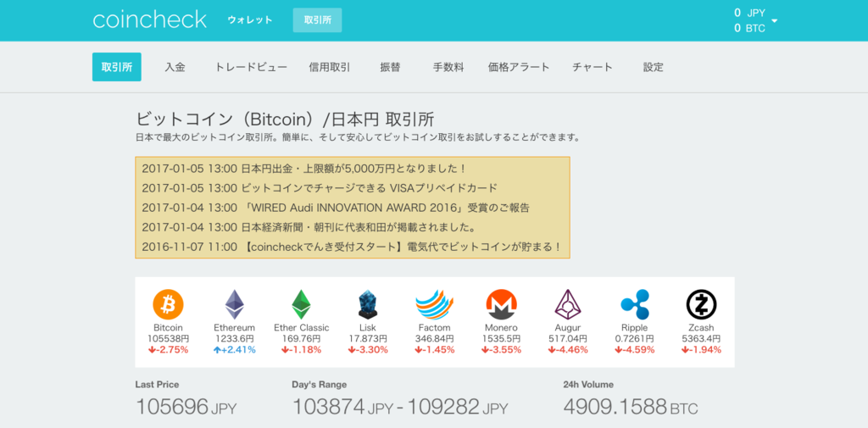Click the Augur price 517.04円
Screen dimensions: 868x428
click(x=567, y=338)
